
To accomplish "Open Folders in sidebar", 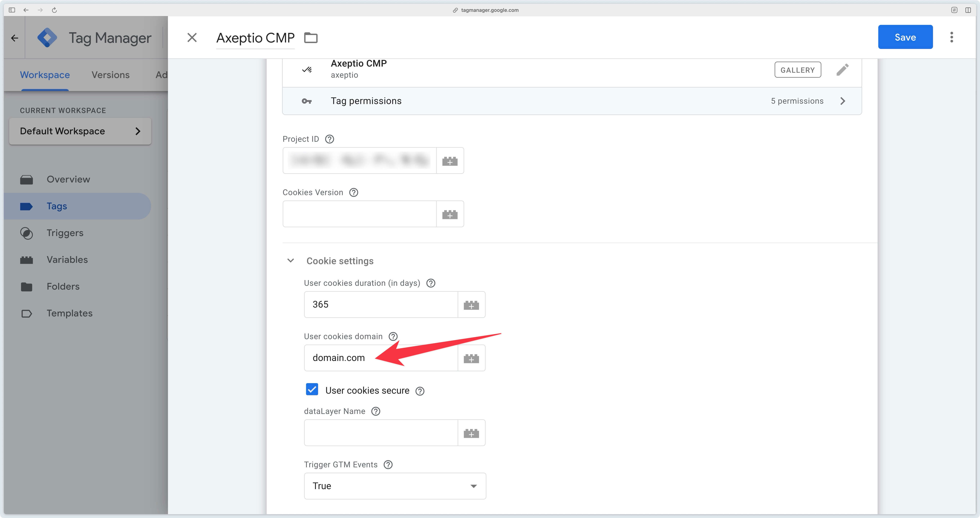I will pos(78,286).
